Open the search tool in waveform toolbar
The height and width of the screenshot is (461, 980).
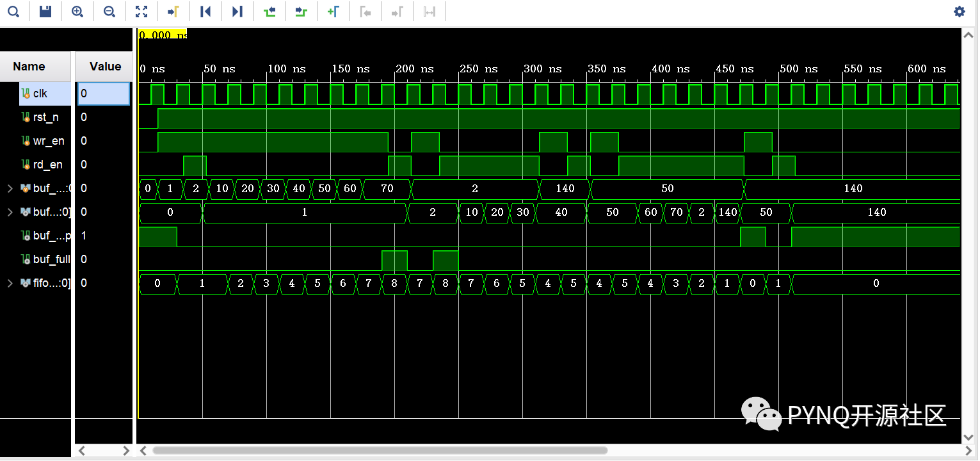point(13,12)
